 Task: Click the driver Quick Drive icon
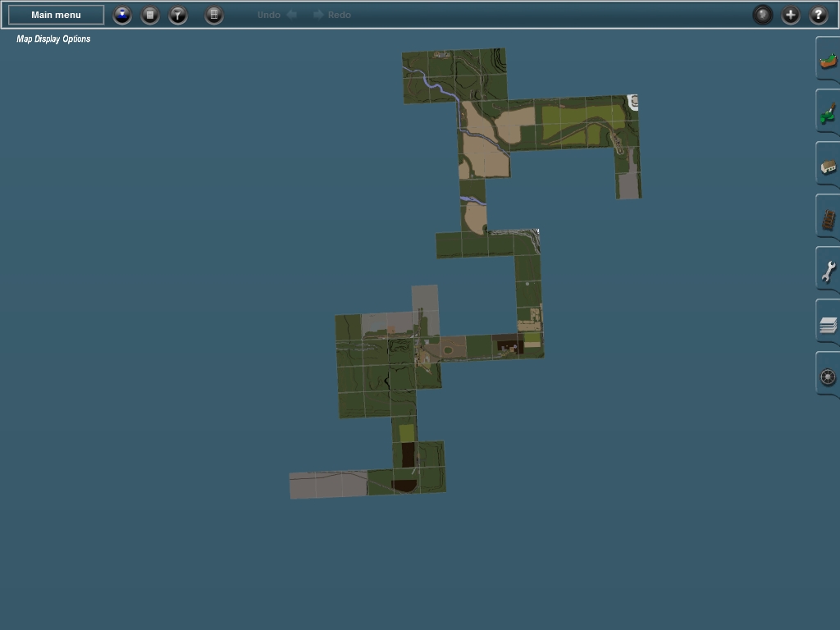pos(122,15)
